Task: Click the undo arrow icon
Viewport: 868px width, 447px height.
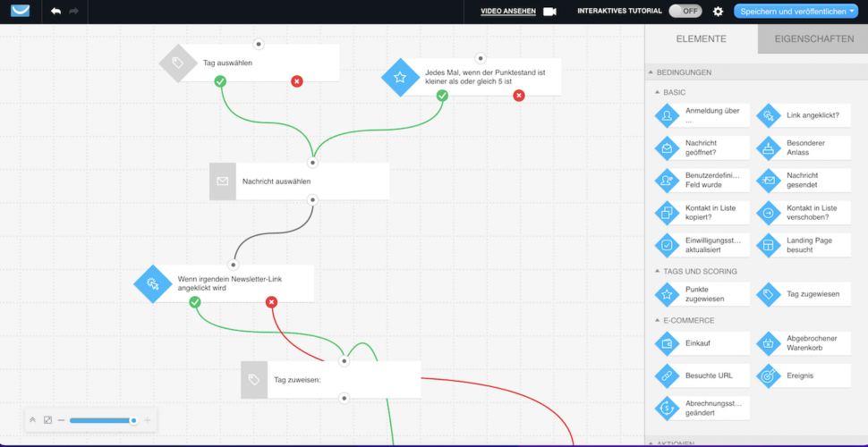Action: (55, 11)
